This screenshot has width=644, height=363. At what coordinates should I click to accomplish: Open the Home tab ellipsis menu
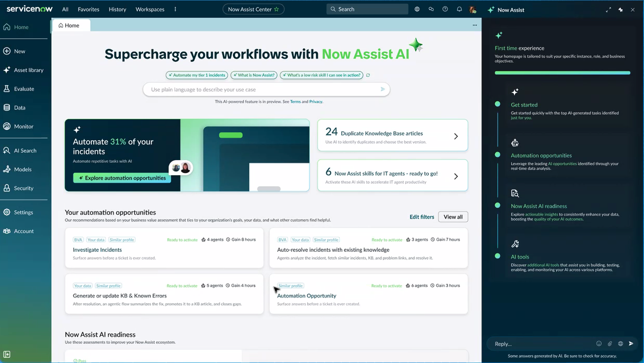pos(475,25)
